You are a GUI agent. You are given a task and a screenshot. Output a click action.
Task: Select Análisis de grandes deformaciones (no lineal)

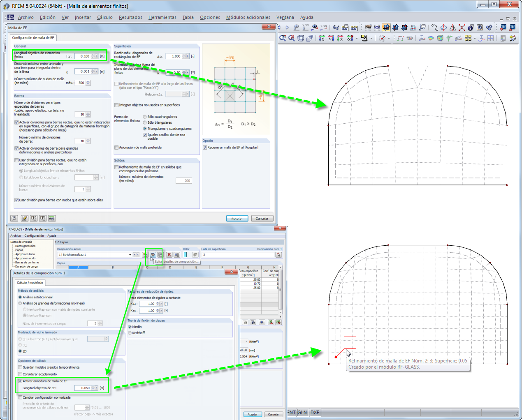point(20,303)
